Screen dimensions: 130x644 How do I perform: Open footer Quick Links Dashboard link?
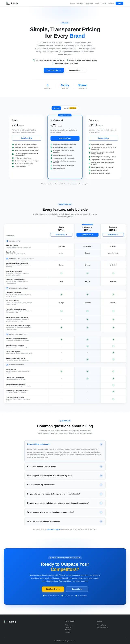pos(68,627)
